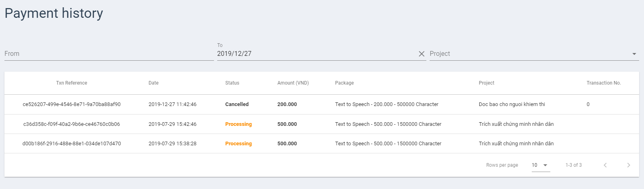644x189 pixels.
Task: Expand the Rows per page selector
Action: [x=541, y=165]
